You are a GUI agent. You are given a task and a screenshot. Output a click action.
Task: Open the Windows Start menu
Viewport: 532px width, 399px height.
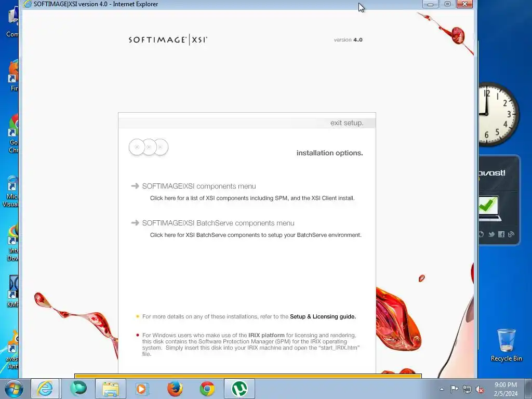coord(14,389)
